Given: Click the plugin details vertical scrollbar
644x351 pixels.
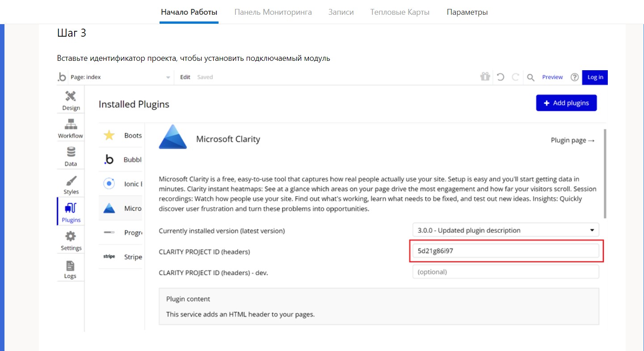Looking at the screenshot, I should [605, 173].
